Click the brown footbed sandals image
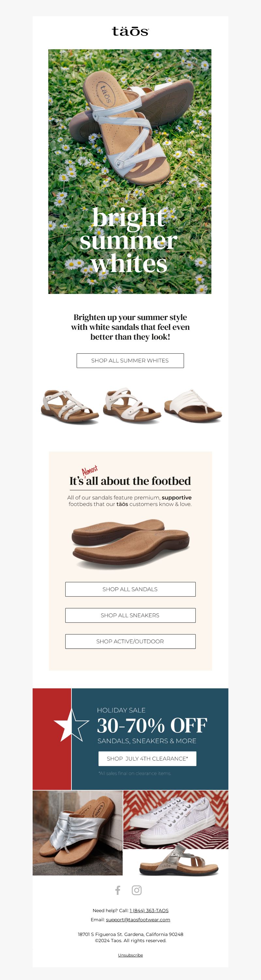 click(130, 544)
